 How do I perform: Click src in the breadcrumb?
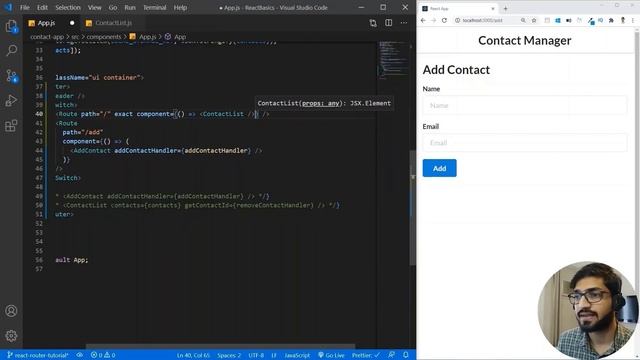pos(75,37)
